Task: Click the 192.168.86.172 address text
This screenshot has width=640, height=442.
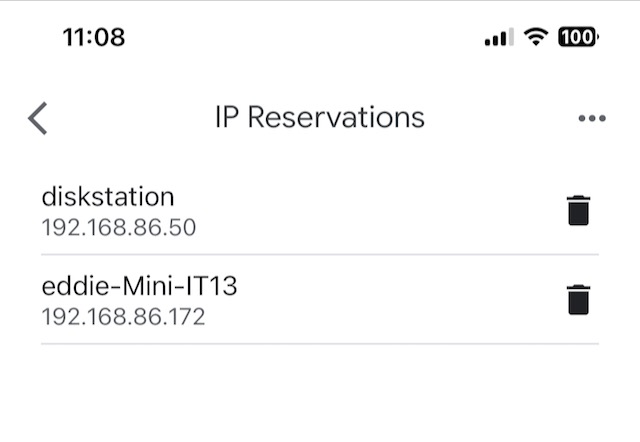Action: [123, 317]
